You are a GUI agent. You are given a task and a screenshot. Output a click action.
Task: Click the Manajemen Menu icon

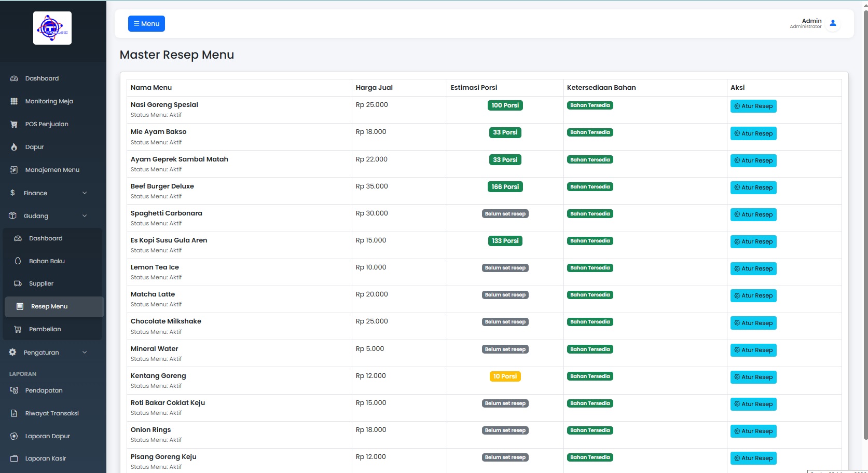pos(14,170)
